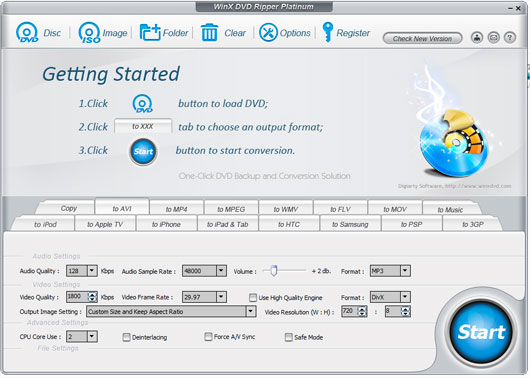Screen dimensions: 530x378
Task: Open the video Format DivX dropdown
Action: (x=405, y=297)
